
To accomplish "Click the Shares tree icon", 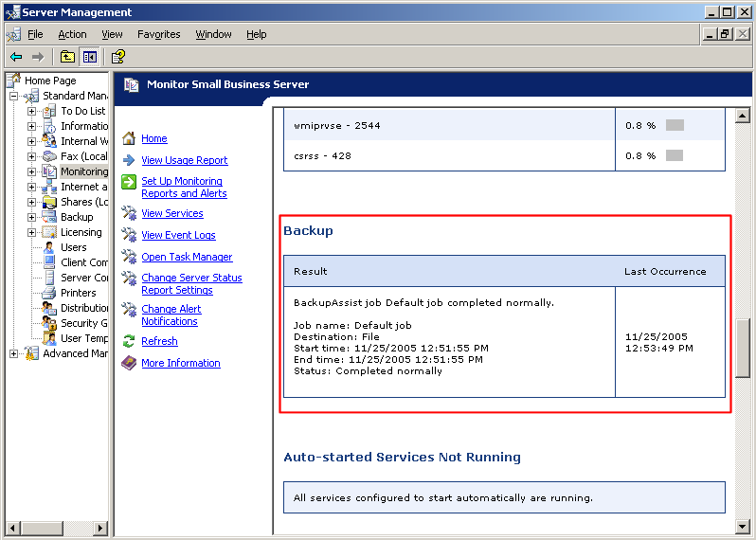I will [x=49, y=202].
